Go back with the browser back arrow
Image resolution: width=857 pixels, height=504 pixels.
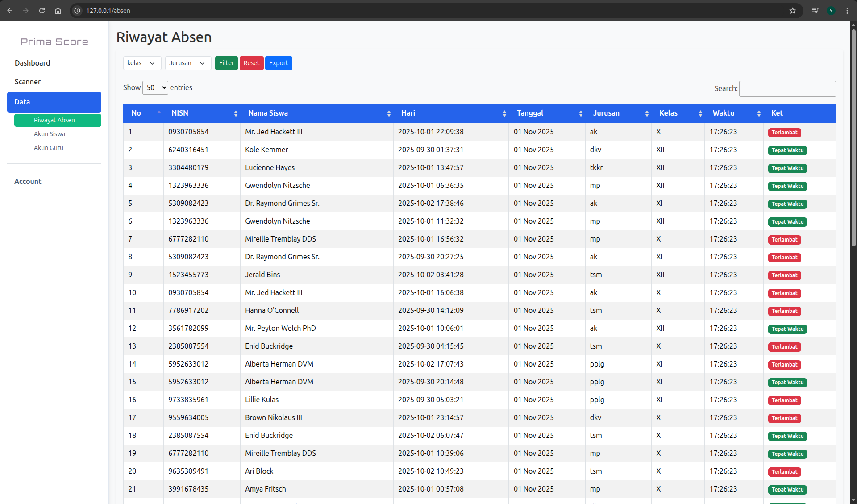(10, 11)
